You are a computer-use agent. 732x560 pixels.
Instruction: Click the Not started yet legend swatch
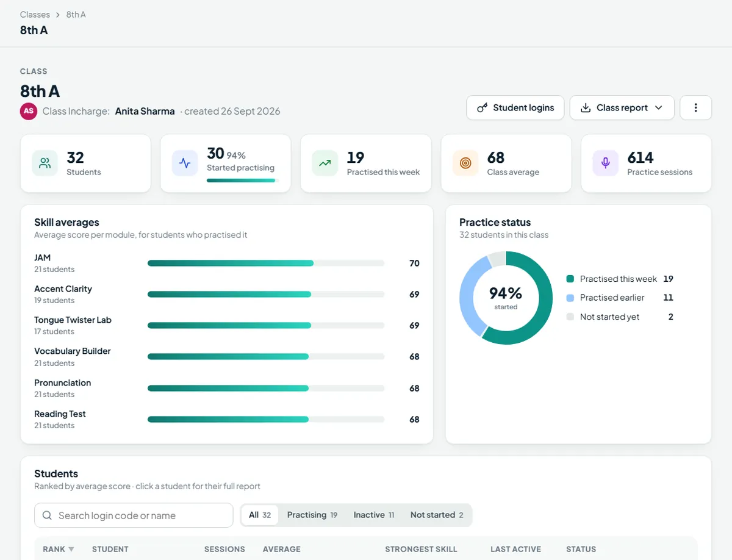(x=570, y=317)
